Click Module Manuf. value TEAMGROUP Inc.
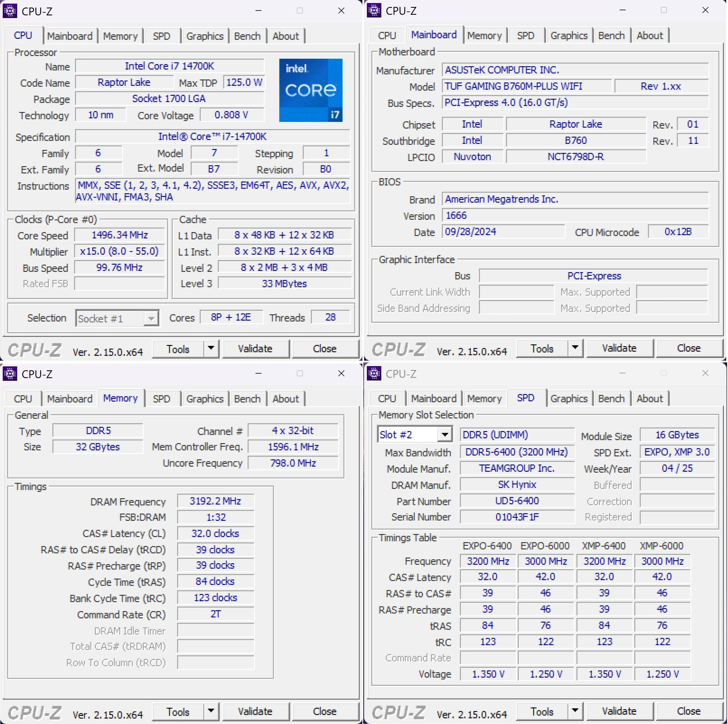Viewport: 728px width, 724px height. tap(517, 468)
